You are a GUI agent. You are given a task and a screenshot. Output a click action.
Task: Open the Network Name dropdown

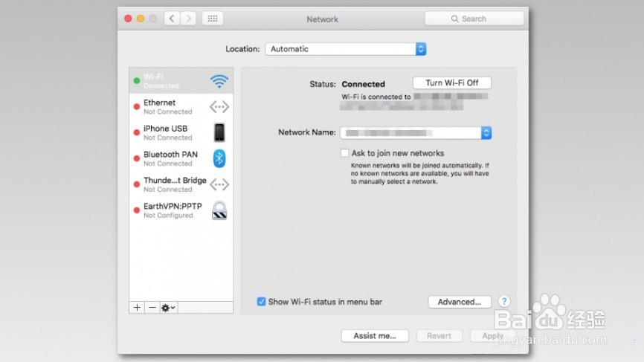(x=416, y=132)
